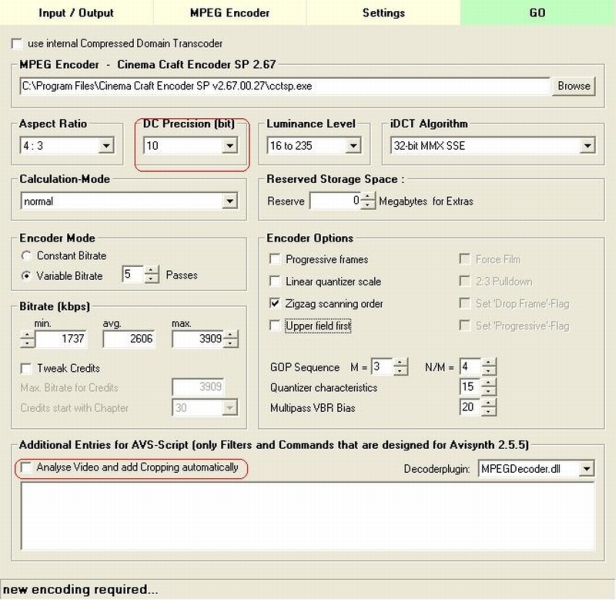The height and width of the screenshot is (600, 616).
Task: Enable Analyse Video and add Cropping automatically
Action: (26, 468)
